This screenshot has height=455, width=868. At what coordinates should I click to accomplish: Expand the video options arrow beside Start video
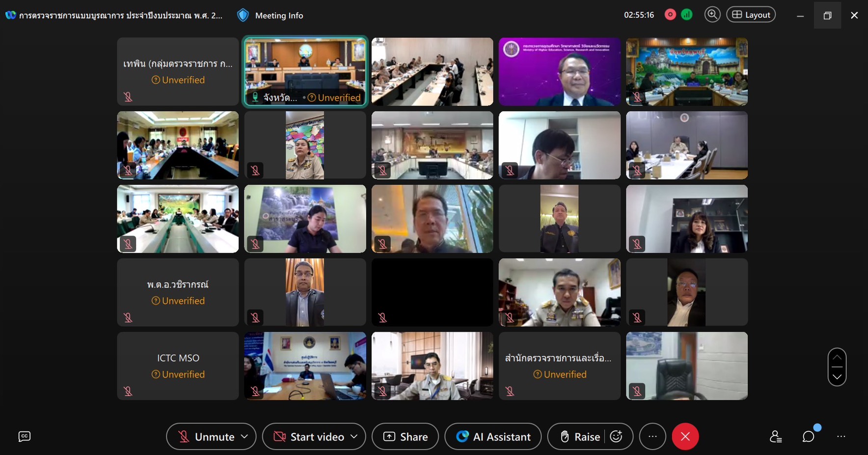tap(353, 436)
